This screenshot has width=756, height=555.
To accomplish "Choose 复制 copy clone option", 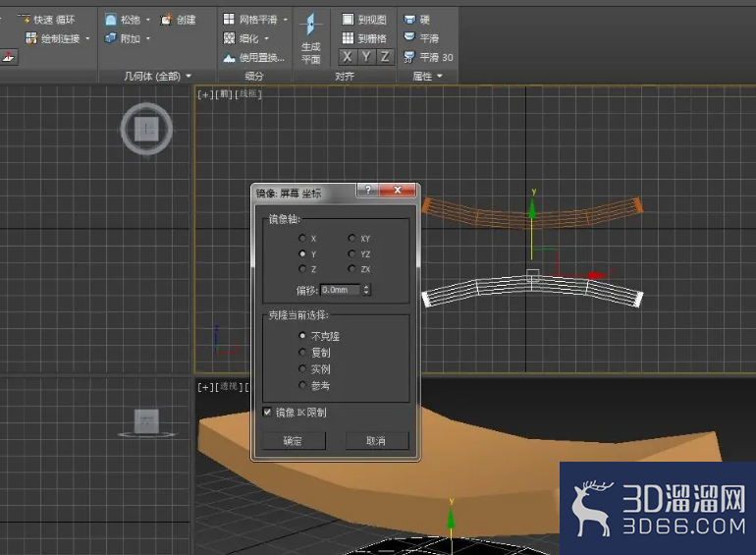I will click(302, 352).
